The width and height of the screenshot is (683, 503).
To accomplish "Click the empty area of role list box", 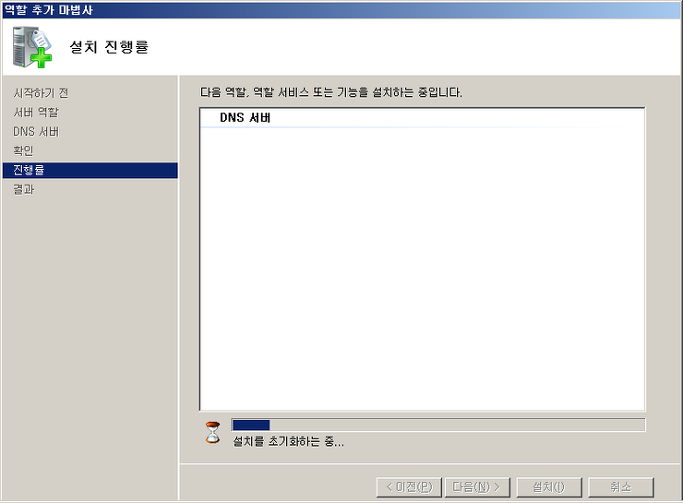I will pos(422,268).
